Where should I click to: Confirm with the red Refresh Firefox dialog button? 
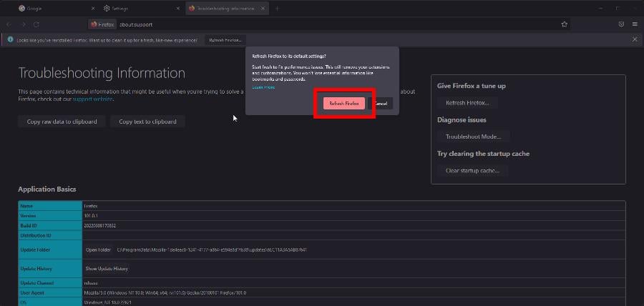[344, 104]
